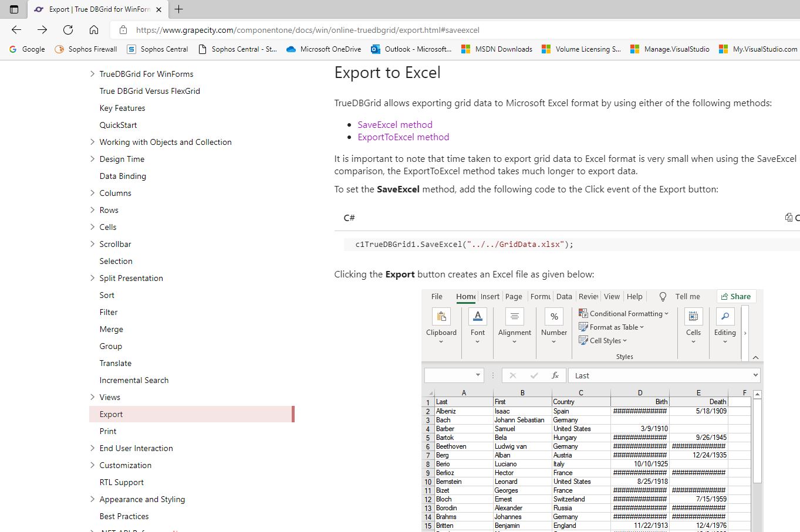Open the MSDN Downloads bookmark
The height and width of the screenshot is (532, 800).
[x=497, y=49]
